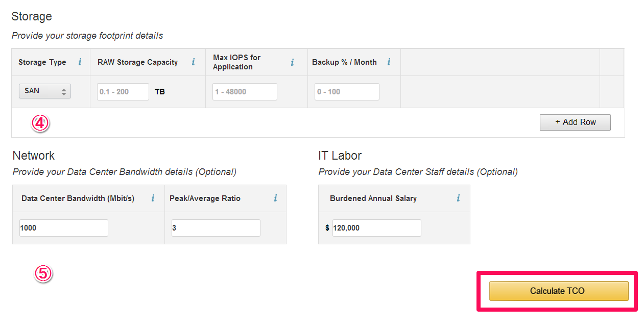Click the Add Row button
This screenshot has width=644, height=330.
(x=575, y=122)
